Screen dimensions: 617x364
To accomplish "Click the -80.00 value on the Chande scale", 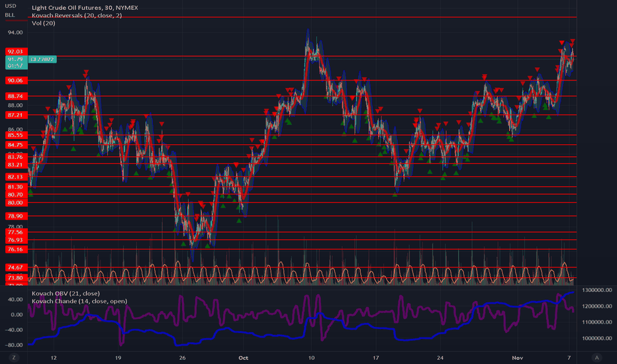I will pyautogui.click(x=14, y=345).
